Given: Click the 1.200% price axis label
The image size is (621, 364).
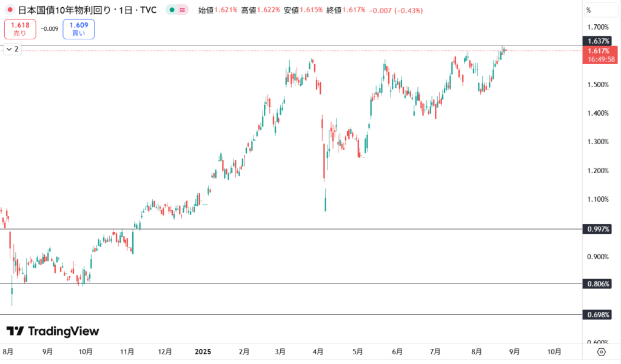Looking at the screenshot, I should click(x=598, y=171).
